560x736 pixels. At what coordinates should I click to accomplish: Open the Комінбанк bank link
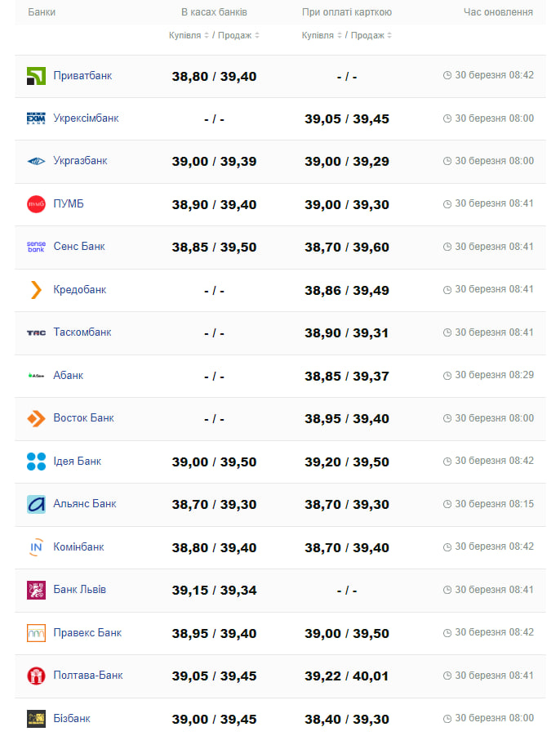[79, 547]
